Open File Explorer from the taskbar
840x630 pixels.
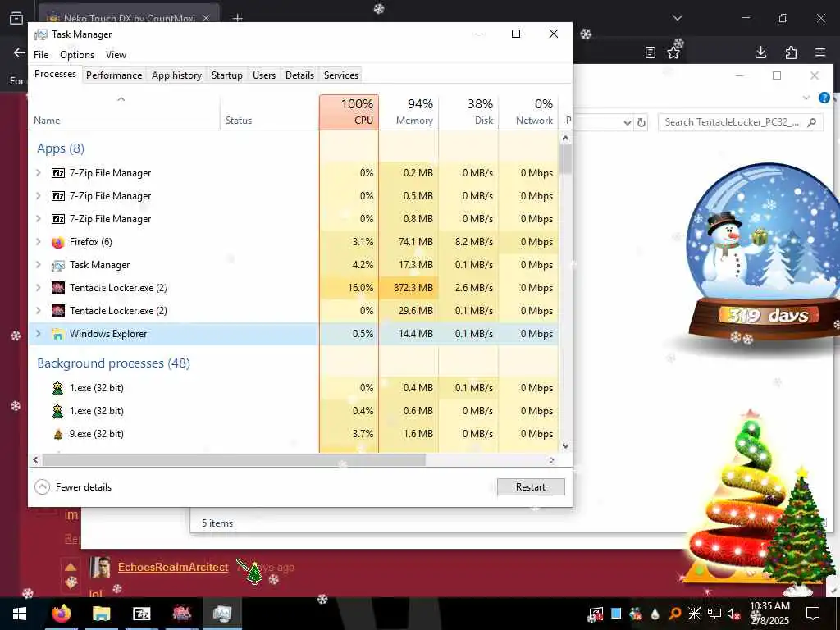[x=101, y=614]
